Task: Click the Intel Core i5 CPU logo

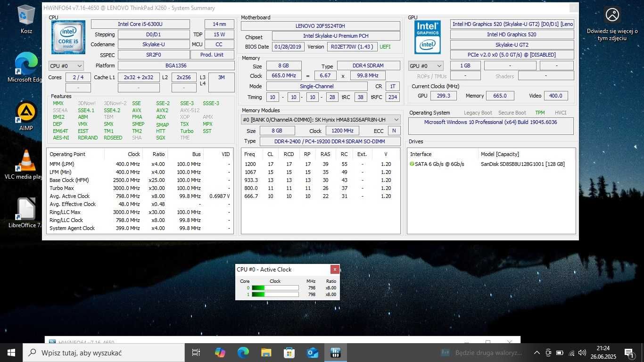Action: 68,37
